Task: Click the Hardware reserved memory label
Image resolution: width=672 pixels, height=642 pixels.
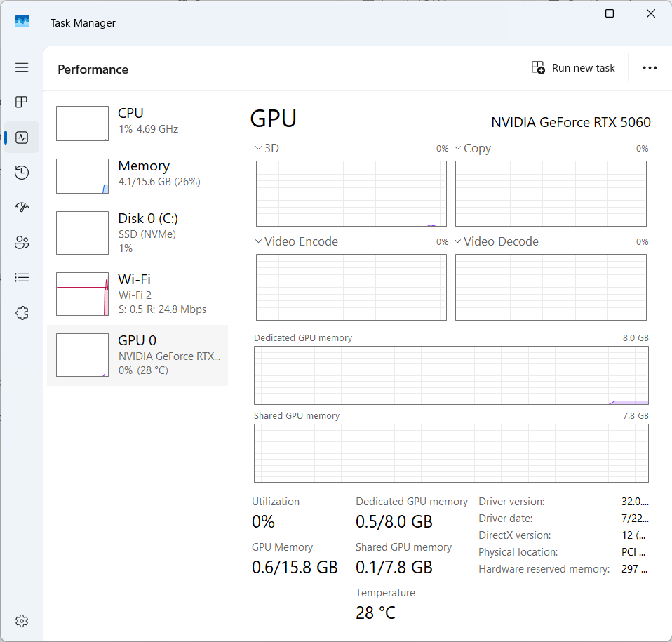Action: click(x=544, y=569)
